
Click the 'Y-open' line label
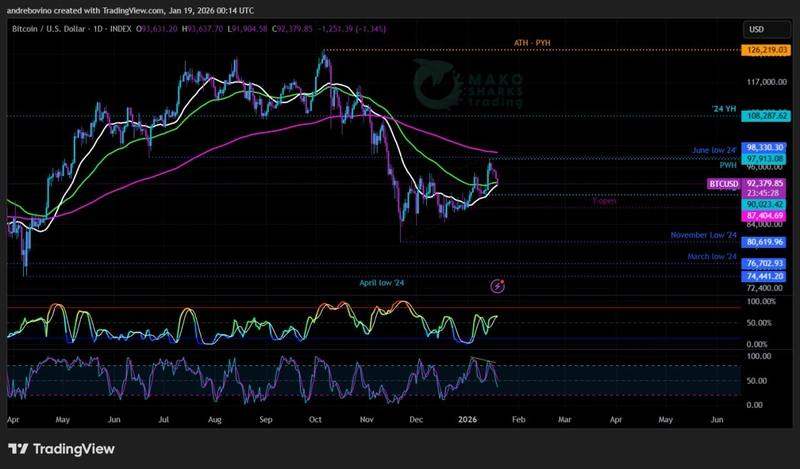pos(604,202)
